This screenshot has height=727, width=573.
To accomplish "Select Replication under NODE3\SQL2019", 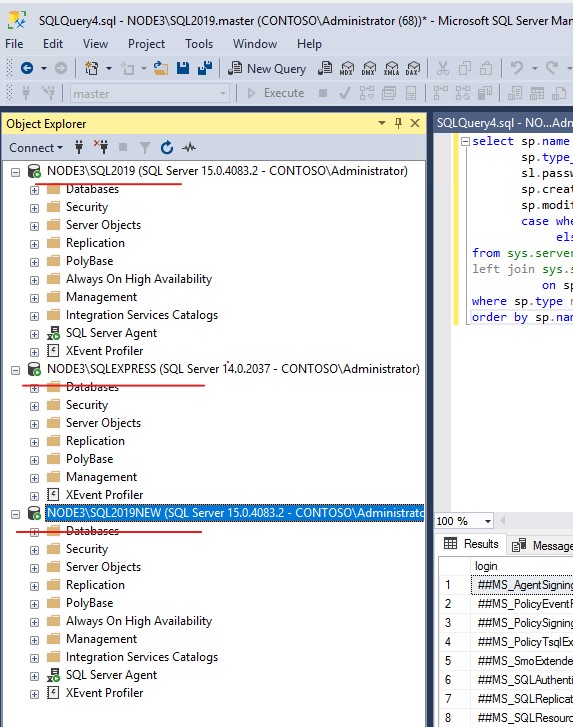I will [x=95, y=243].
